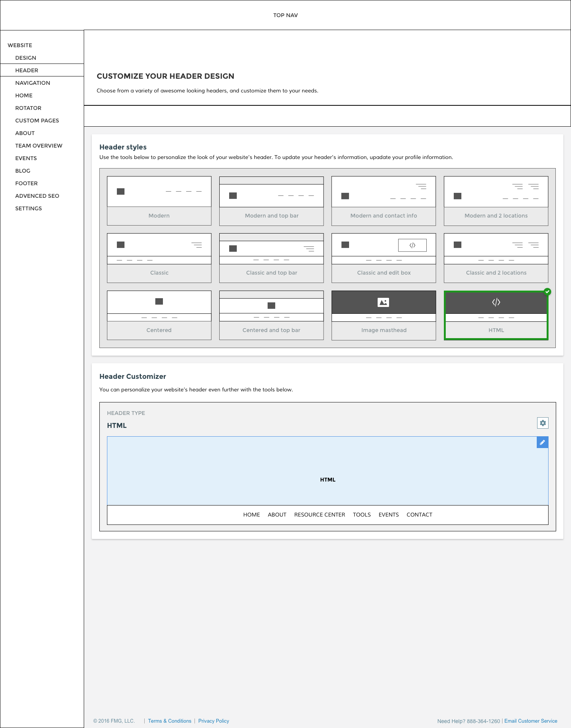Click the TOP NAV bar label
This screenshot has width=571, height=728.
tap(285, 15)
